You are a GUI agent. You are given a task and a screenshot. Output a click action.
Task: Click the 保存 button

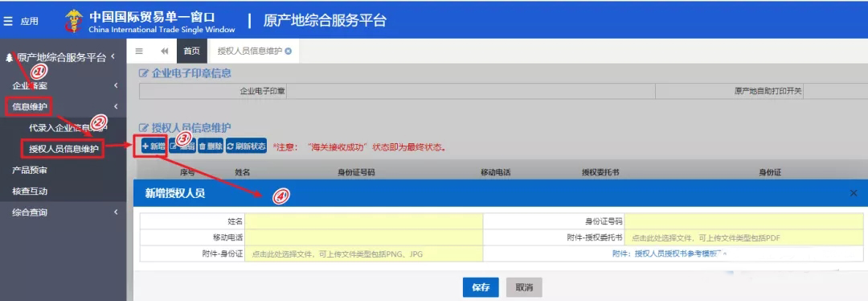[481, 287]
